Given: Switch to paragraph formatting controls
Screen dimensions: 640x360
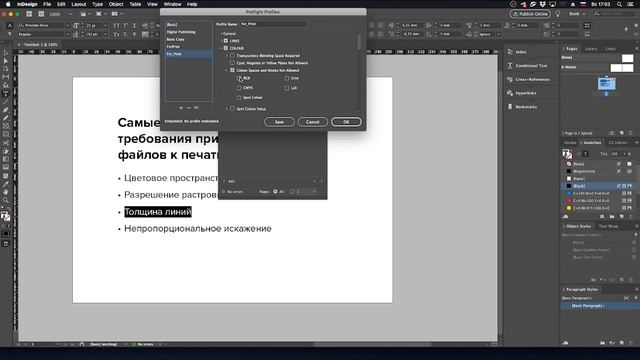Looking at the screenshot, I should pos(10,34).
